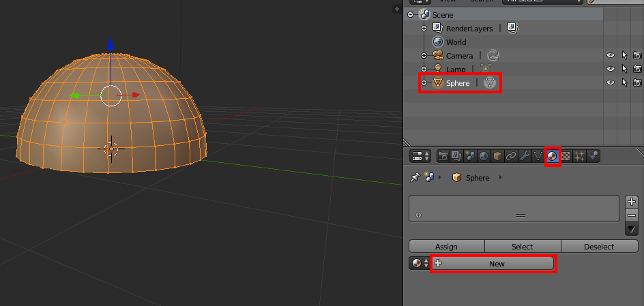The image size is (644, 306).
Task: Open the World properties globe tab
Action: click(484, 156)
